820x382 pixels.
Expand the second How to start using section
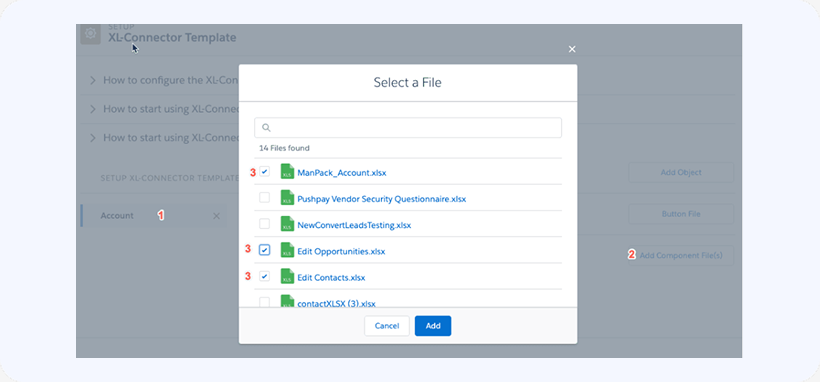point(93,109)
